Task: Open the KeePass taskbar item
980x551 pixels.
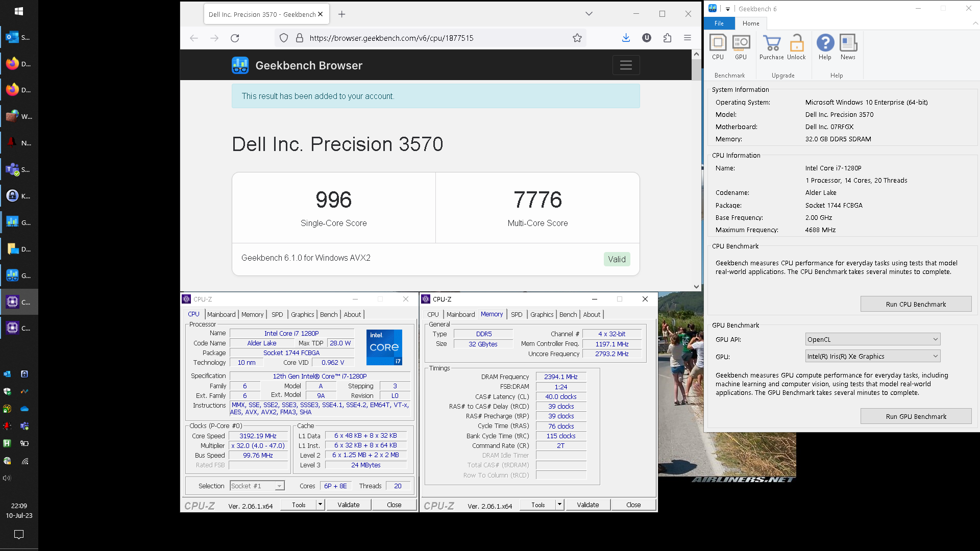Action: pos(19,196)
